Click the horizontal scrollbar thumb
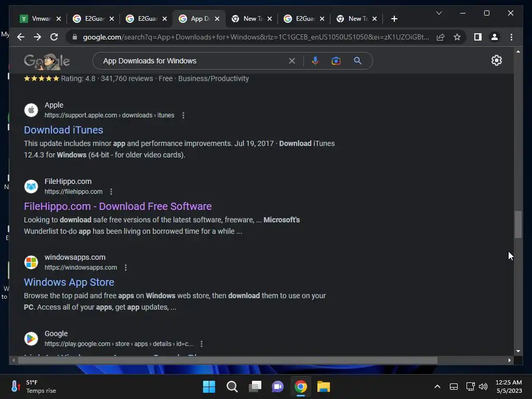This screenshot has height=399, width=532. tap(228, 361)
